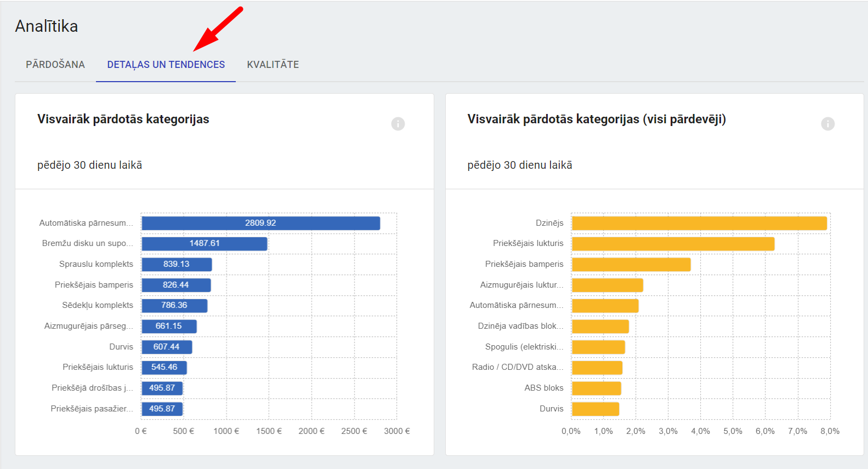Click the yellow Dzinējs bar
Viewport: 868px width, 469px height.
[x=699, y=223]
